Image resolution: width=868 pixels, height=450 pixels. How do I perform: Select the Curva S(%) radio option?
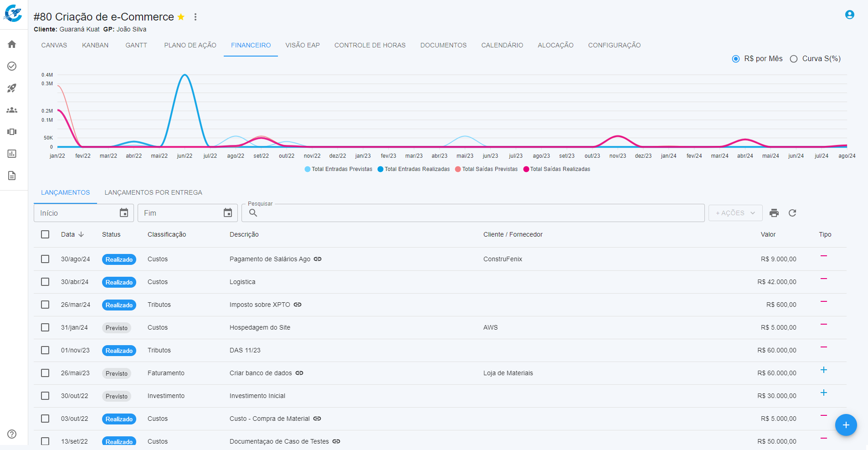[794, 59]
